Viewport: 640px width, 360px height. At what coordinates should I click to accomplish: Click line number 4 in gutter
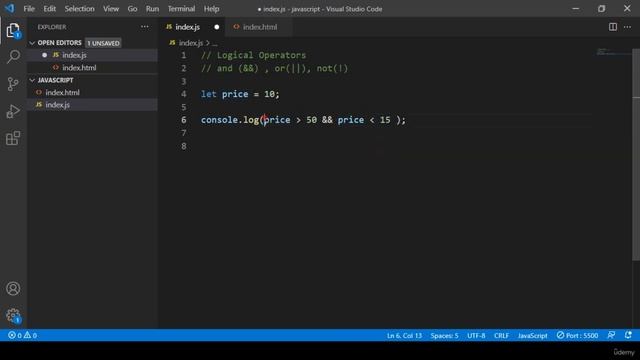pos(184,94)
